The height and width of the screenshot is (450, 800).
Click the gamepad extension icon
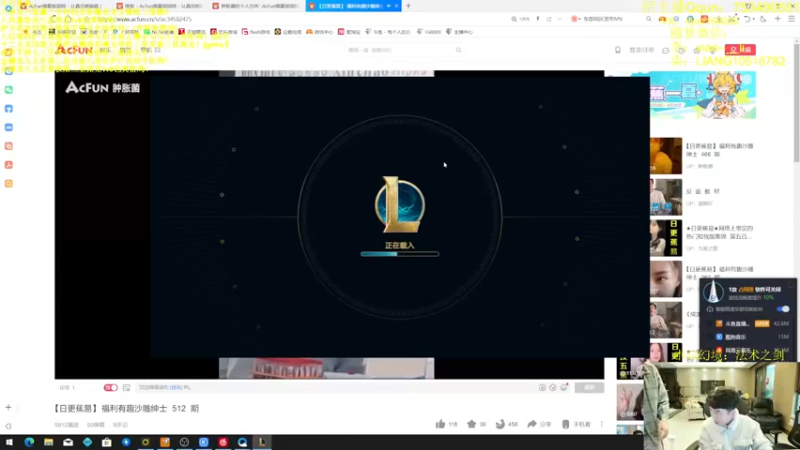click(x=662, y=19)
